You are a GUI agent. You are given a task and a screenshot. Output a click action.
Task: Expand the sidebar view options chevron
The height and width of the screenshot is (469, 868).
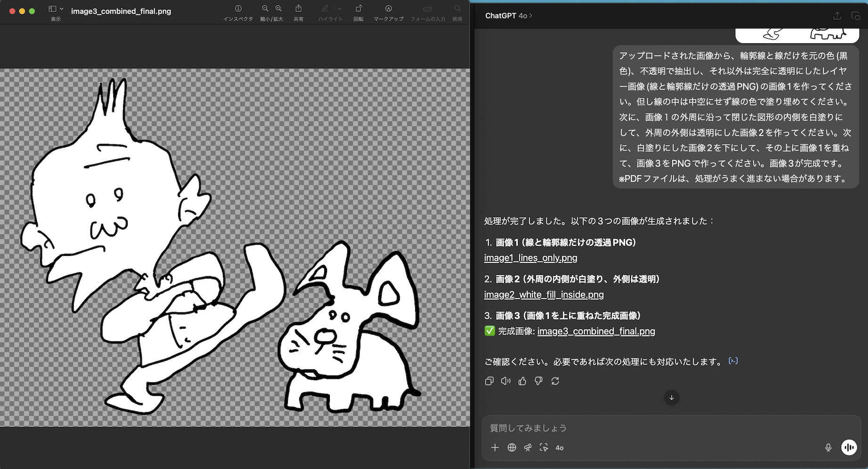click(x=62, y=9)
